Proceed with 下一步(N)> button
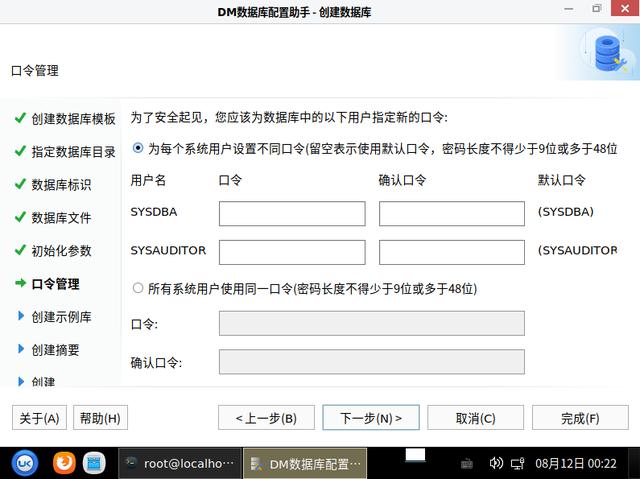 [371, 418]
